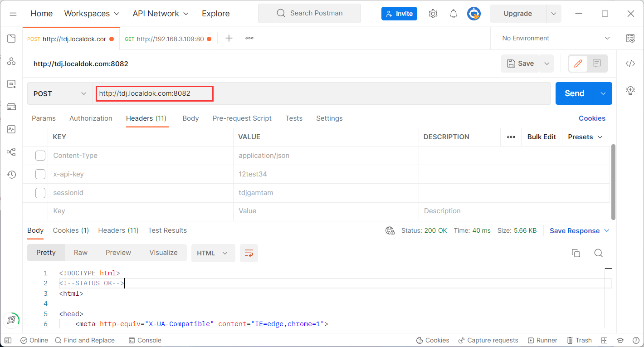Click the Invite button
Viewport: 644px width, 347px height.
[399, 14]
